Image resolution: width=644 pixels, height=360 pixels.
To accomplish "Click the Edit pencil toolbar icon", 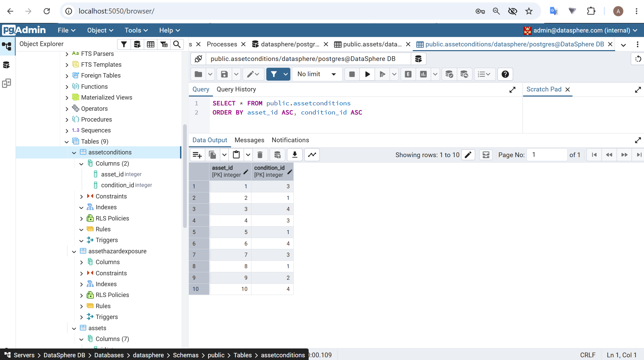I will (253, 74).
